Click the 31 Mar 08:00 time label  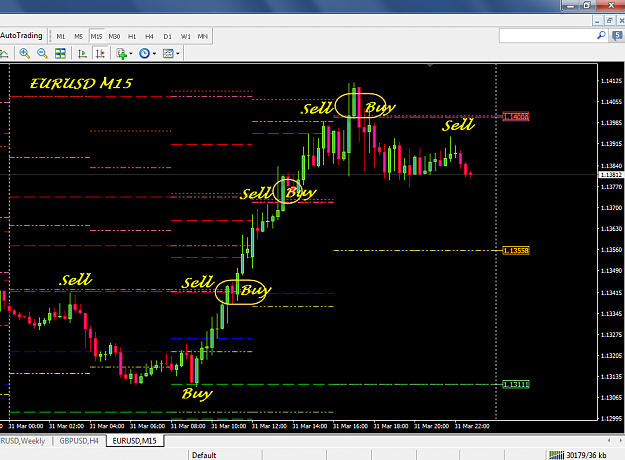(x=188, y=426)
